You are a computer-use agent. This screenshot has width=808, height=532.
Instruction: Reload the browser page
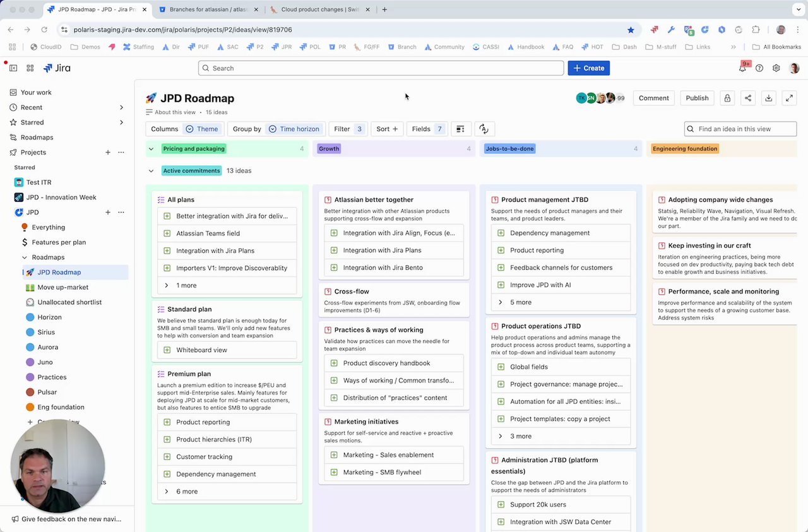click(x=44, y=30)
